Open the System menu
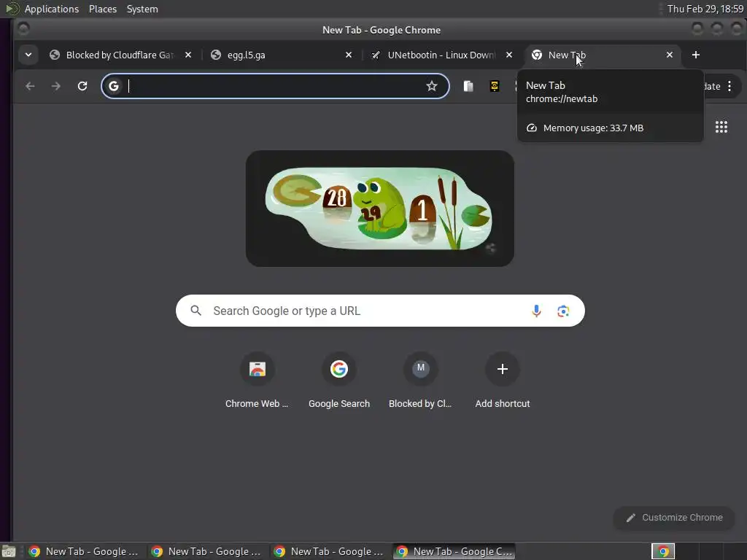This screenshot has height=560, width=747. pyautogui.click(x=142, y=9)
